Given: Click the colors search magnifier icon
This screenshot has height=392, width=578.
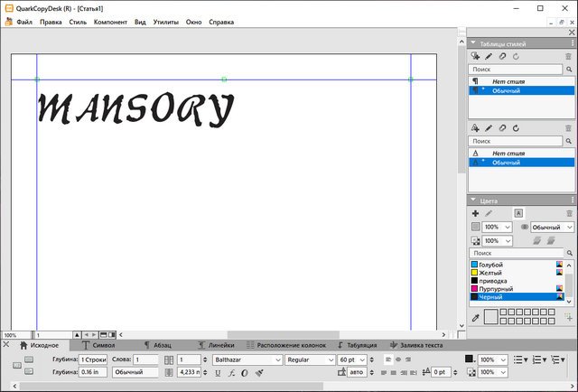Looking at the screenshot, I should click(570, 253).
